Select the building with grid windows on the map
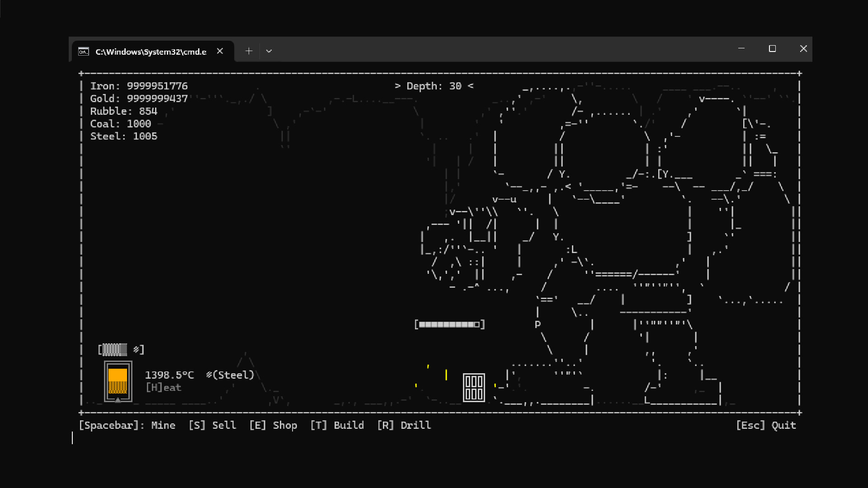Image resolution: width=868 pixels, height=488 pixels. [x=473, y=387]
